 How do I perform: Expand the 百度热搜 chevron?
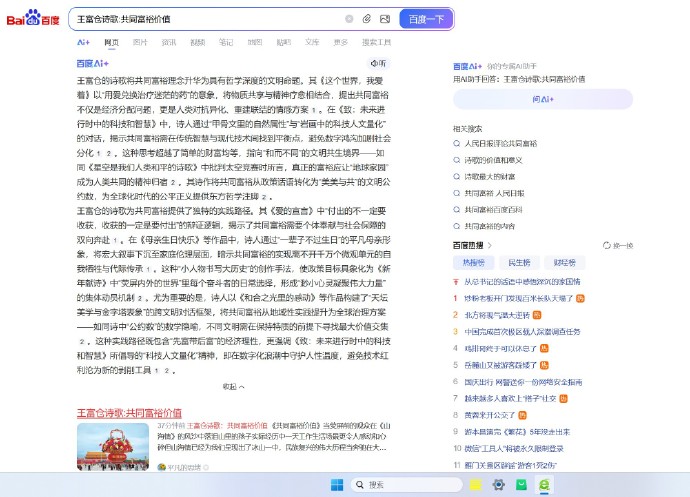pos(492,245)
